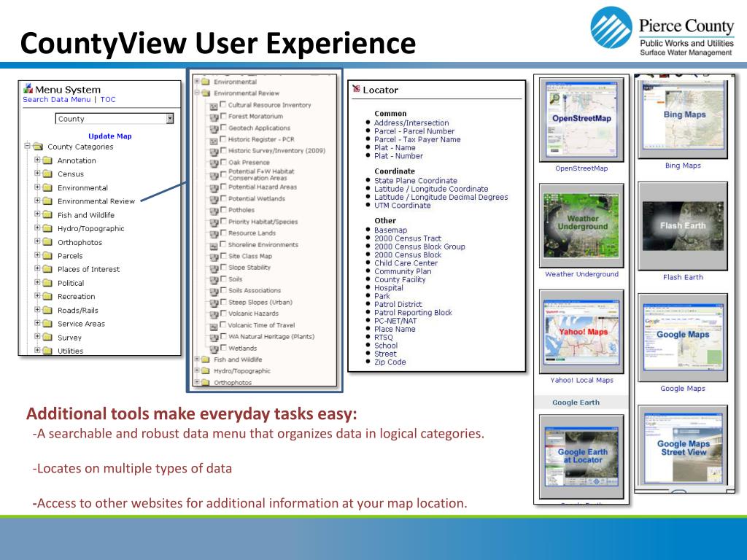Enable the Cultural Resource Inventory checkbox
747x560 pixels.
223,104
